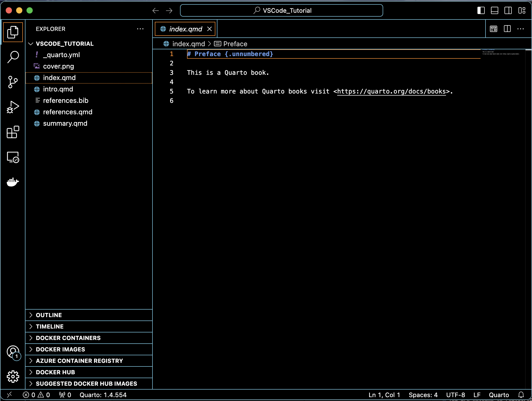Split the editor to the right

click(507, 29)
